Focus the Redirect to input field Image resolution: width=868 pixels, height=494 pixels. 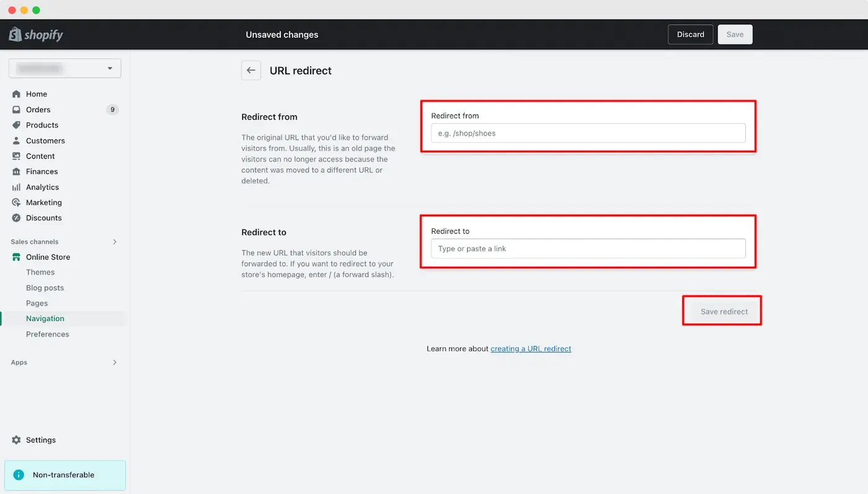[x=588, y=249]
